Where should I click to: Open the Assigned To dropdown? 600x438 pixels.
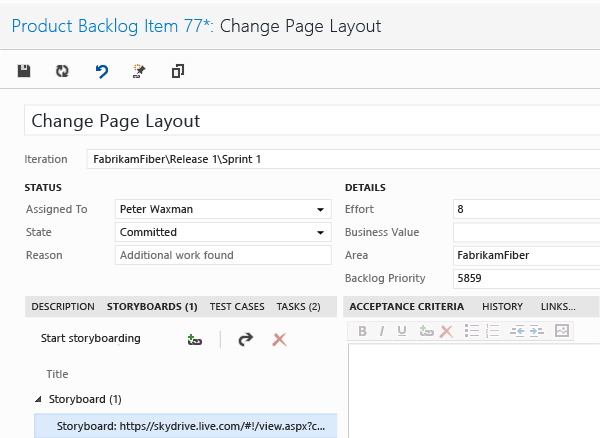point(321,210)
